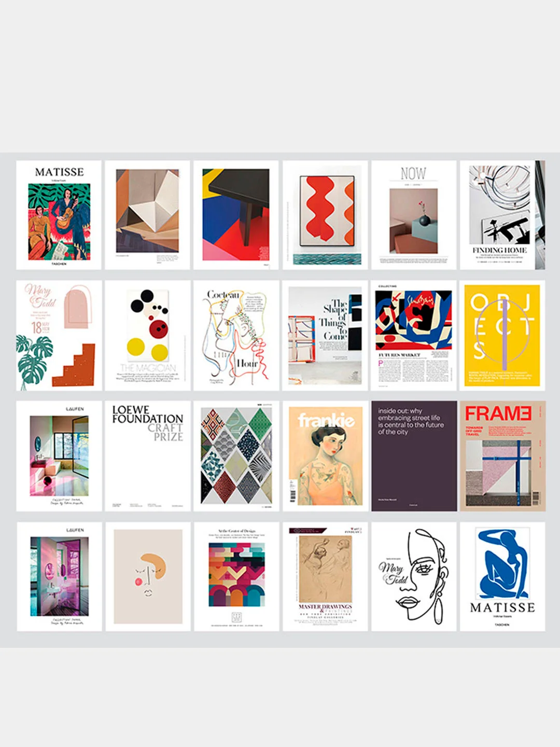560x747 pixels.
Task: Open the FRAME magazine cover poster
Action: (x=502, y=456)
